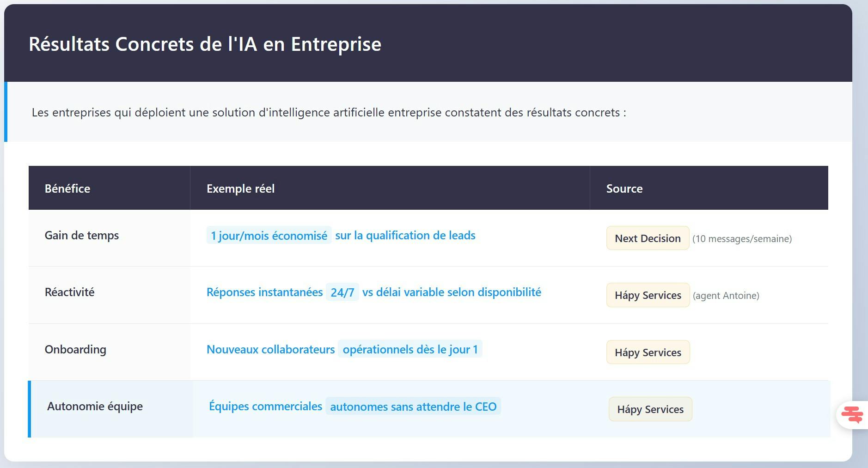
Task: Click 'sur la qualification de leads' text
Action: [405, 236]
